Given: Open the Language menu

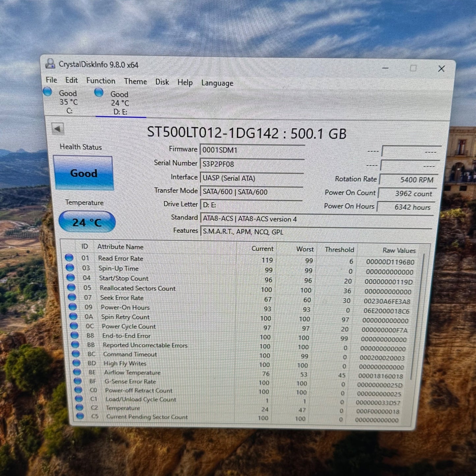Looking at the screenshot, I should [217, 83].
